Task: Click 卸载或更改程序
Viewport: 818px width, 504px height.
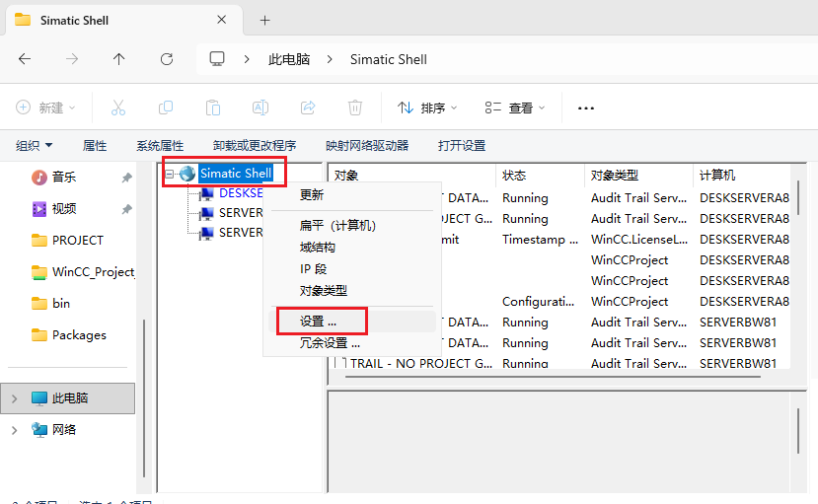Action: coord(254,145)
